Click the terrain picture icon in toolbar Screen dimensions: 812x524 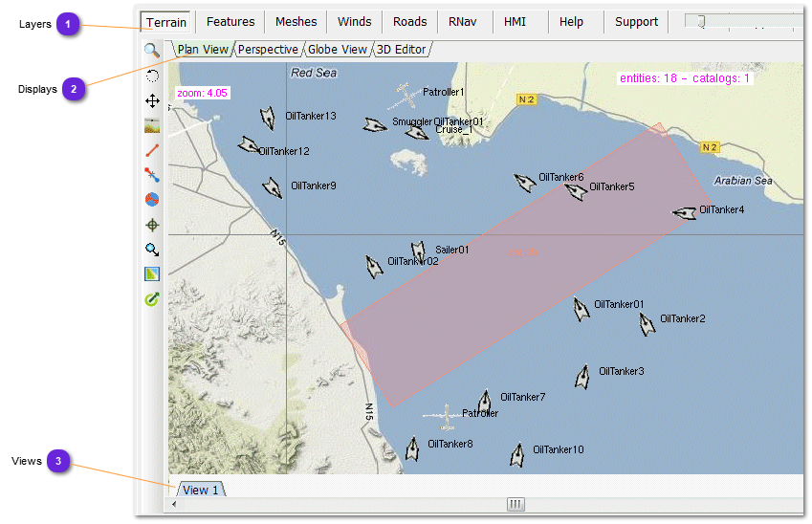pos(152,125)
